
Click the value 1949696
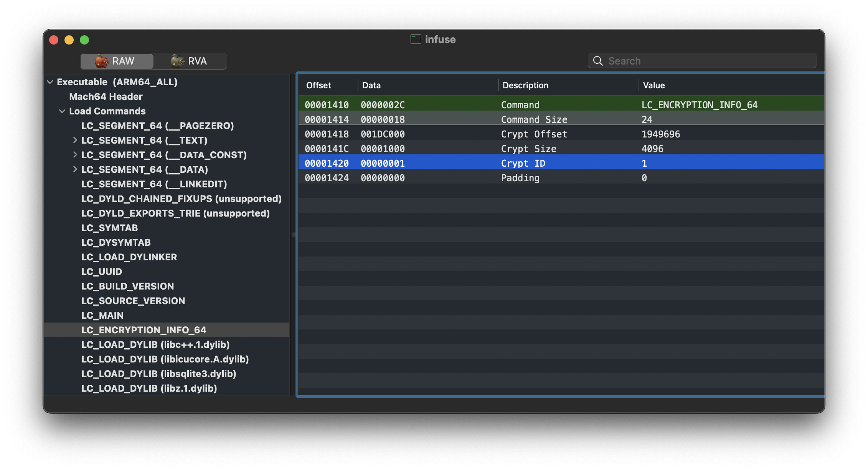[x=660, y=134]
